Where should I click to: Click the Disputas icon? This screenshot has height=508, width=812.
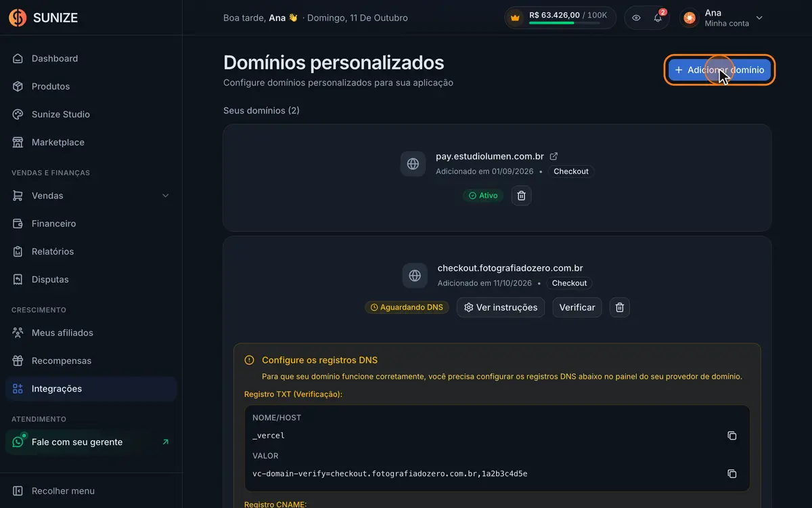(18, 279)
